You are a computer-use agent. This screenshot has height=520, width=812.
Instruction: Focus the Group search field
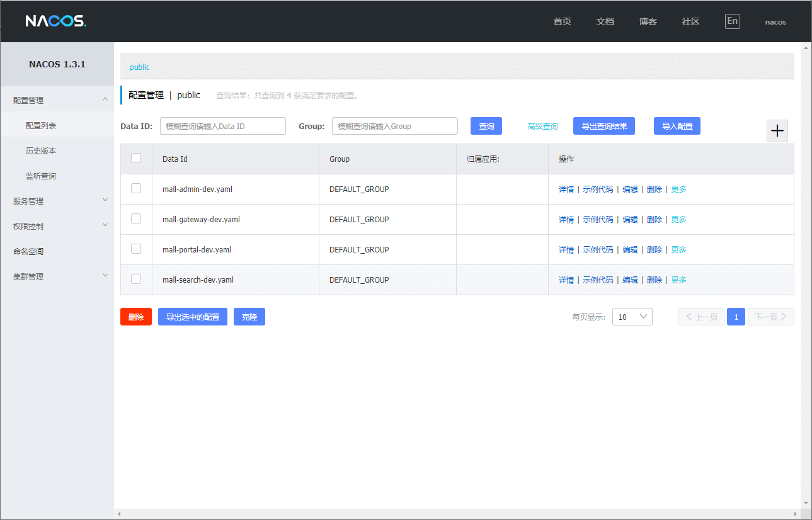click(395, 126)
